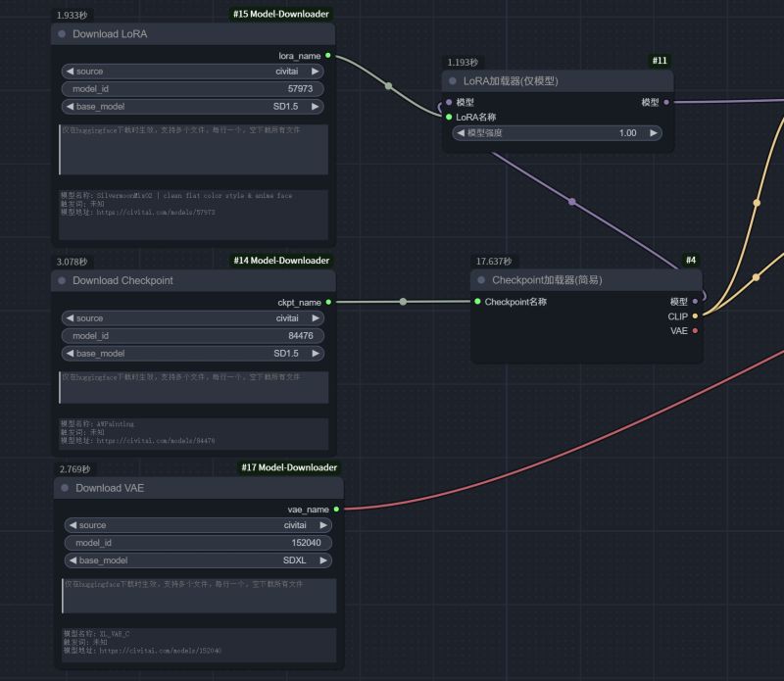This screenshot has height=681, width=784.
Task: Click the midpoint dot on the ckpt_name link
Action: [403, 302]
